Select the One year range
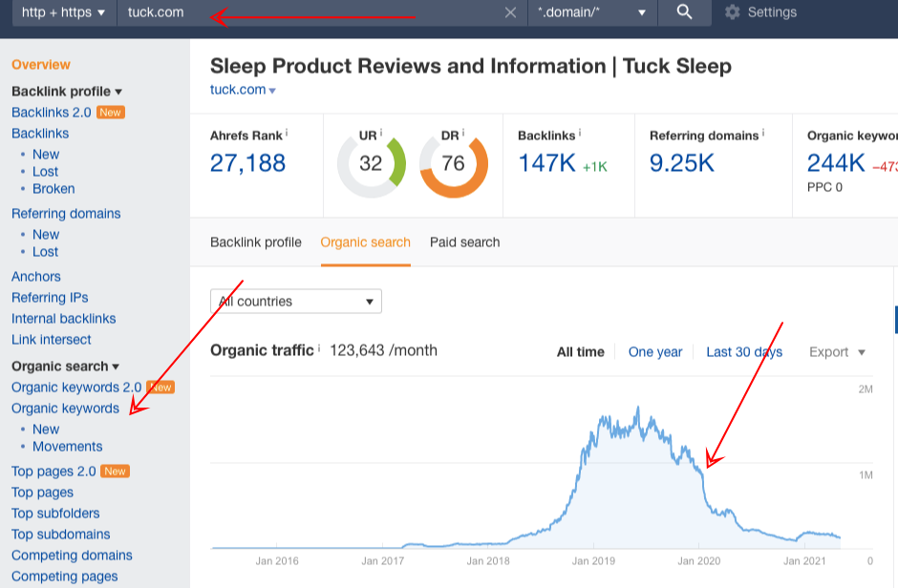898x588 pixels. click(655, 352)
